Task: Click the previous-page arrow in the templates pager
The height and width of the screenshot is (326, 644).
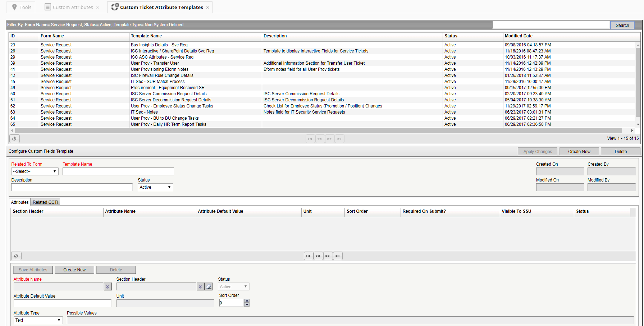Action: pyautogui.click(x=320, y=138)
